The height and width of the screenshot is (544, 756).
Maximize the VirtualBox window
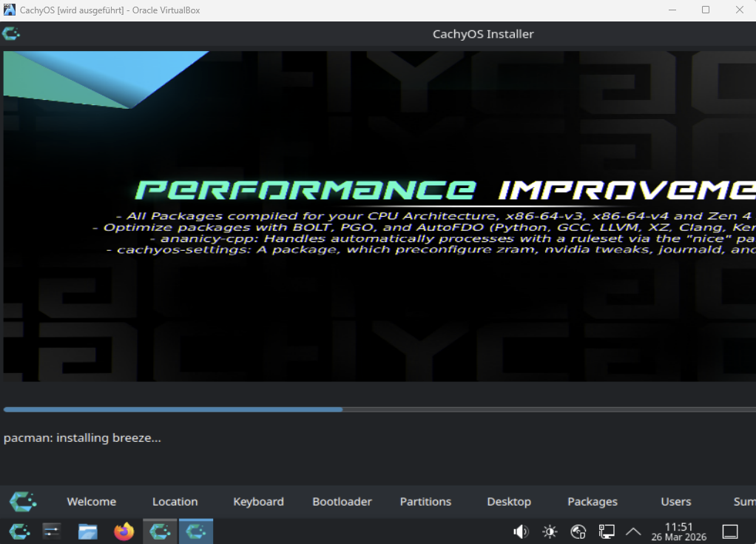[706, 10]
